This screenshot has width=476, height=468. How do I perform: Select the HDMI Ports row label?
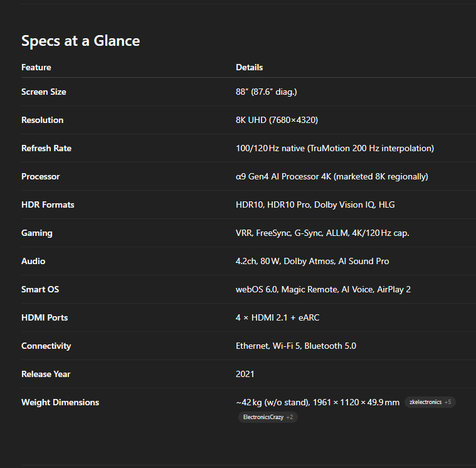click(45, 317)
